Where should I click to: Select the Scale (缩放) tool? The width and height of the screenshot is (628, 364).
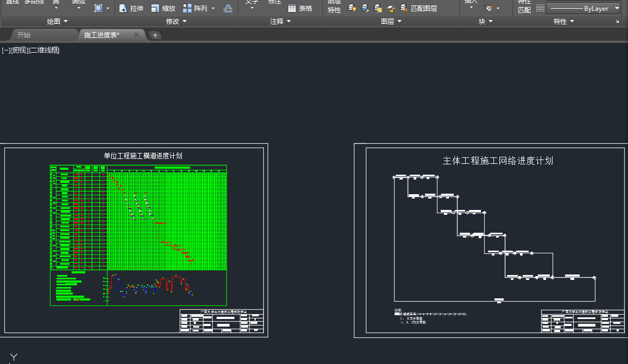click(163, 8)
